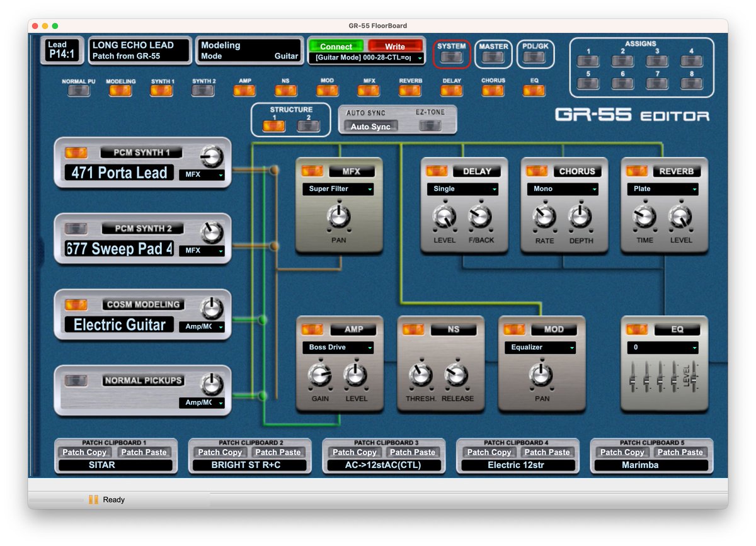Image resolution: width=756 pixels, height=546 pixels.
Task: Click the Connect button
Action: point(336,46)
